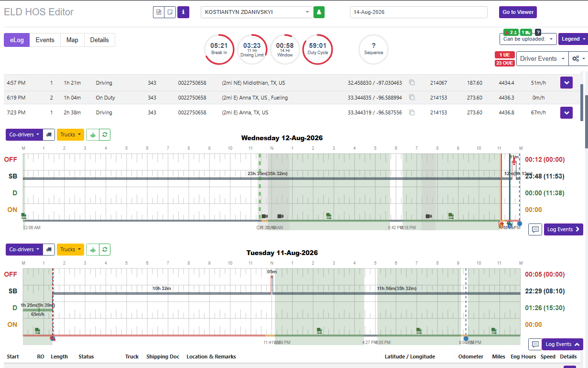Screen dimensions: 588x368
Task: Open the green driver profile icon
Action: tap(319, 12)
